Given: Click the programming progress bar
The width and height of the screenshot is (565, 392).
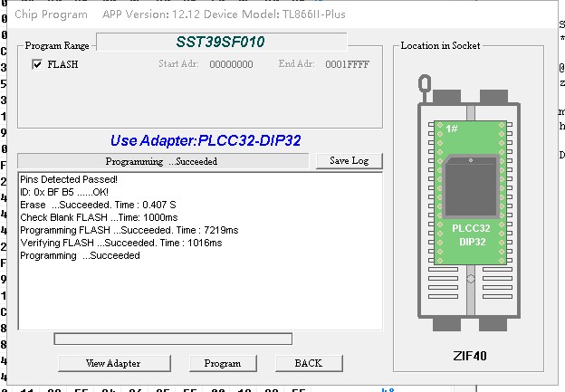Looking at the screenshot, I should point(173,339).
